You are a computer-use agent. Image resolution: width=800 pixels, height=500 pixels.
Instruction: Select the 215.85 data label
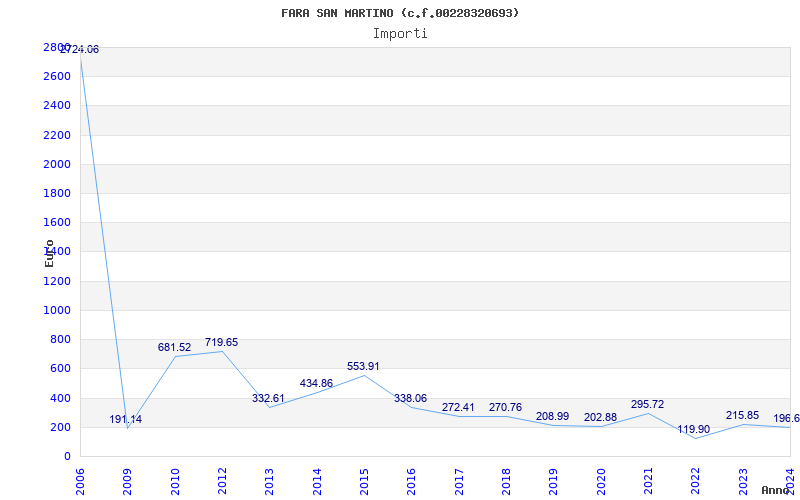pyautogui.click(x=742, y=416)
